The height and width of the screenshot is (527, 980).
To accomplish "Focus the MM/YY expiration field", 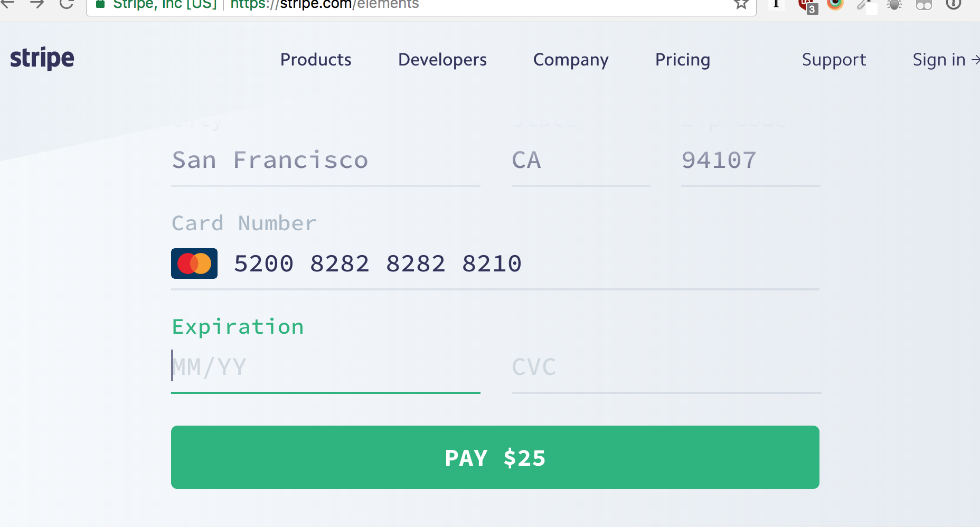I will click(x=325, y=367).
